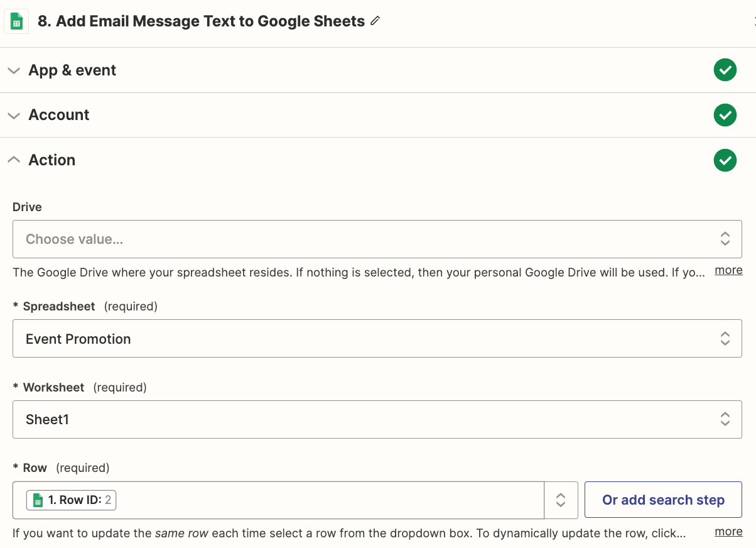This screenshot has height=548, width=756.
Task: Click the Google Sheets app icon in header
Action: (x=16, y=21)
